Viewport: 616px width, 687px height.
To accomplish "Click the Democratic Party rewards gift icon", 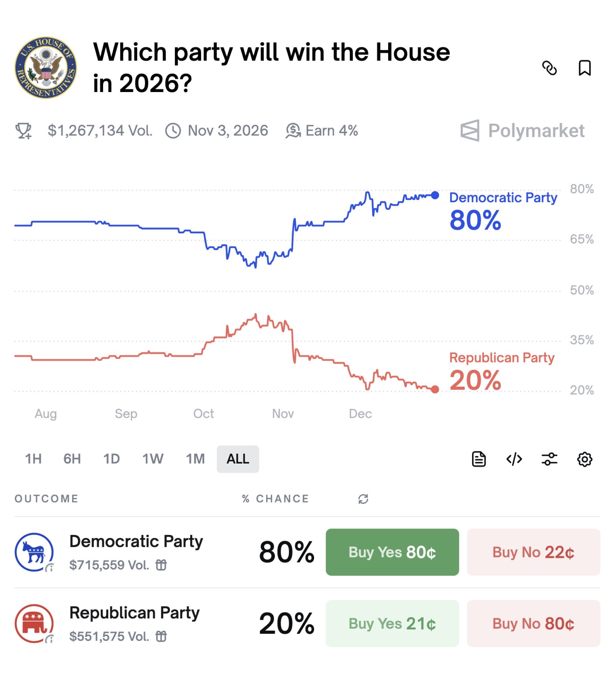I will [161, 565].
